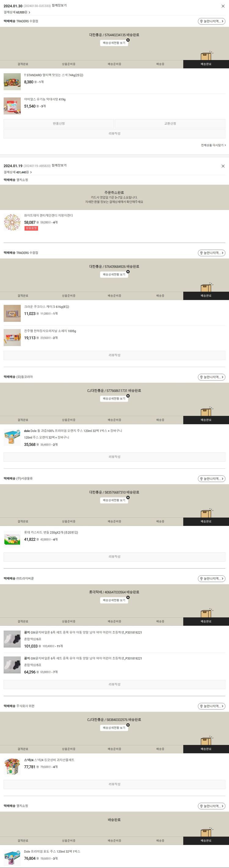Image resolution: width=229 pixels, height=868 pixels.
Task: Click 배송상세현황 보기 for tracking 576440234135
Action: pyautogui.click(x=114, y=43)
